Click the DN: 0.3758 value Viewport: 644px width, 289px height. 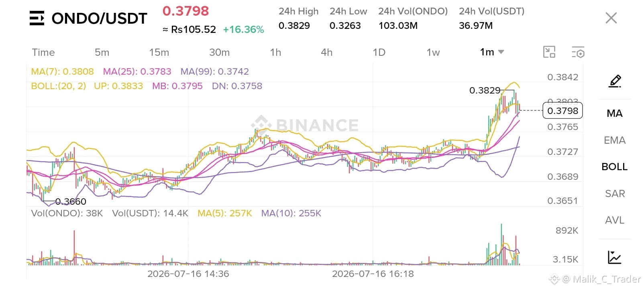click(x=237, y=86)
